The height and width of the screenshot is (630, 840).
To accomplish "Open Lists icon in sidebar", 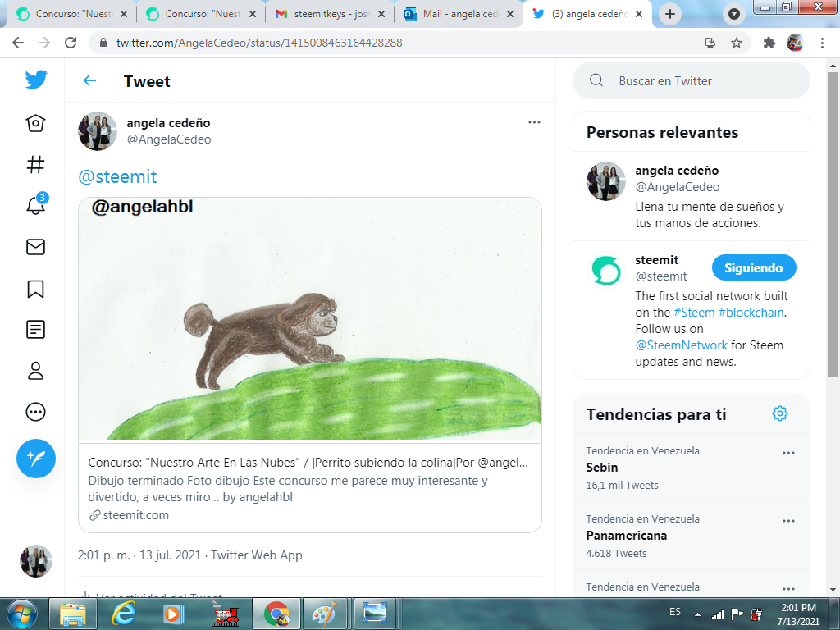I will pos(35,330).
